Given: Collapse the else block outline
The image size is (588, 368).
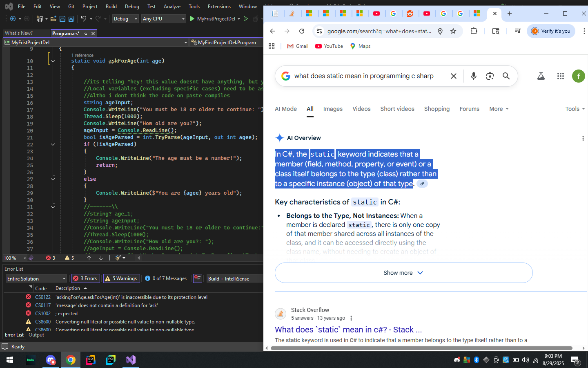Looking at the screenshot, I should click(53, 179).
